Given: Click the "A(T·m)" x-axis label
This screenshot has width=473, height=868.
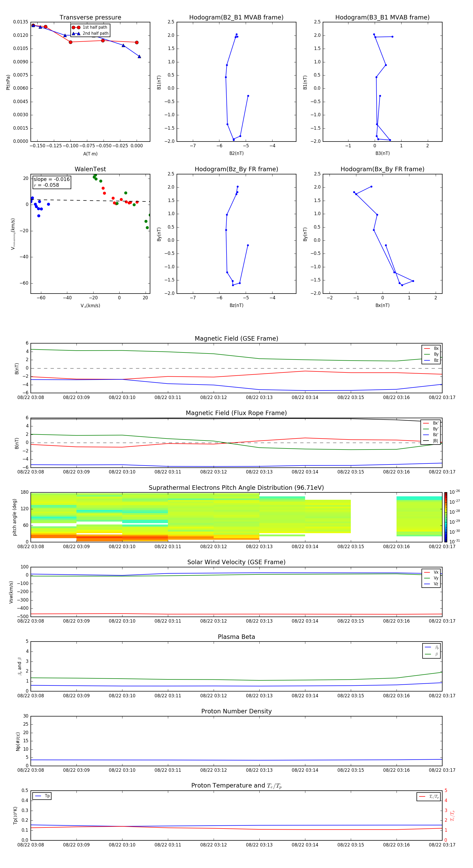Looking at the screenshot, I should click(90, 154).
